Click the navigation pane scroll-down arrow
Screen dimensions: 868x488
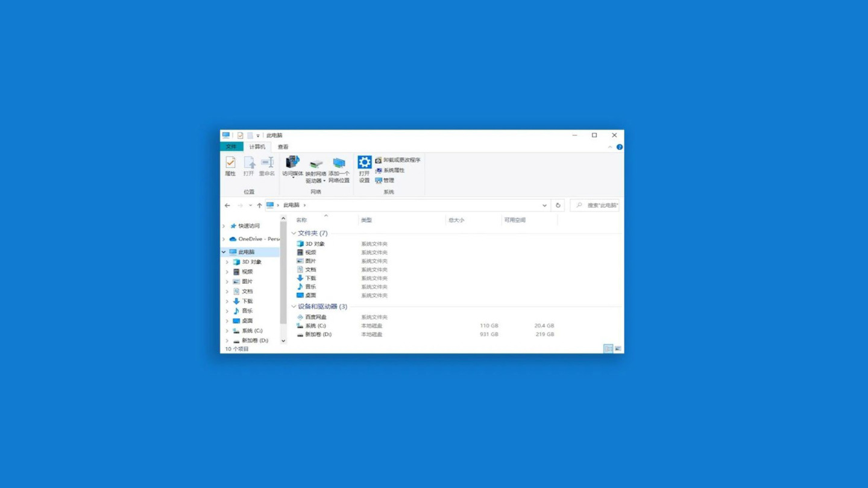pos(283,341)
